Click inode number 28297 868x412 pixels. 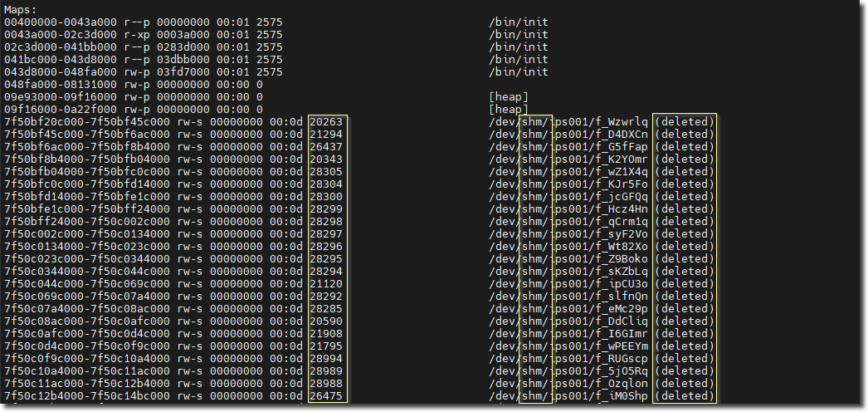point(326,234)
